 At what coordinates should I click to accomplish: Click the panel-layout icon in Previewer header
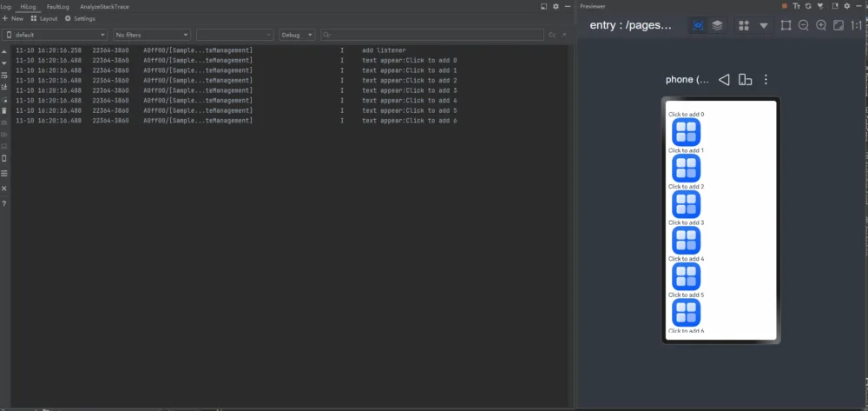[x=835, y=6]
